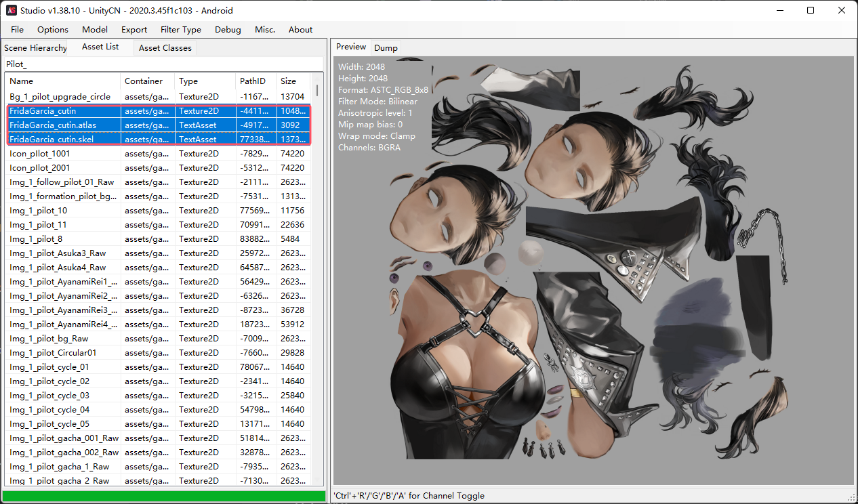Switch to the Asset Classes tab
This screenshot has width=858, height=504.
(165, 48)
